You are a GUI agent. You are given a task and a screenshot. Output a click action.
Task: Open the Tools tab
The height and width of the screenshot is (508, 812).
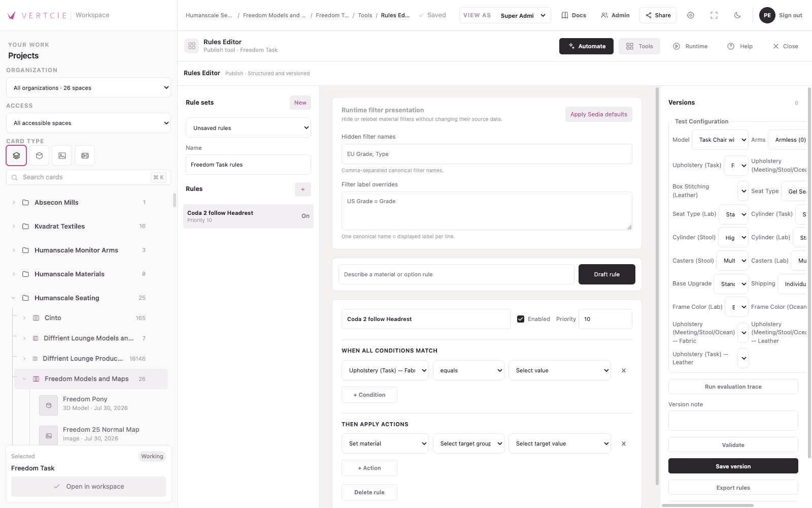point(639,46)
